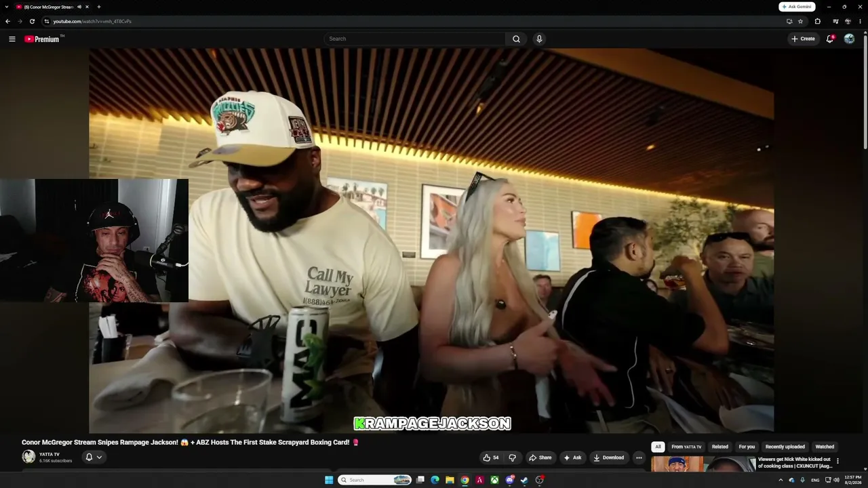Open Chrome extensions puzzle icon
Screen dimensions: 868x488
817,21
